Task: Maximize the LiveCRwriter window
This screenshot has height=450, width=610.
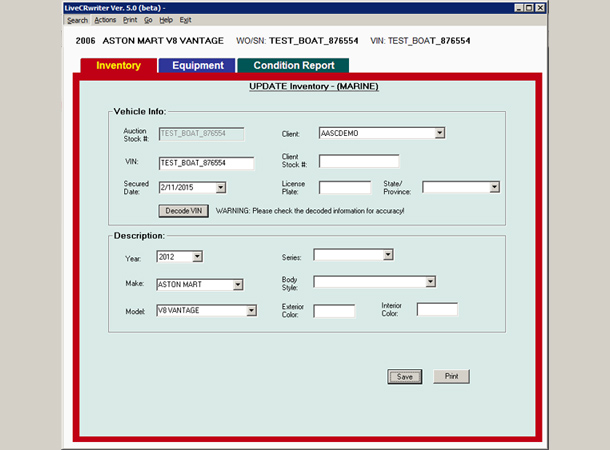Action: click(x=529, y=8)
